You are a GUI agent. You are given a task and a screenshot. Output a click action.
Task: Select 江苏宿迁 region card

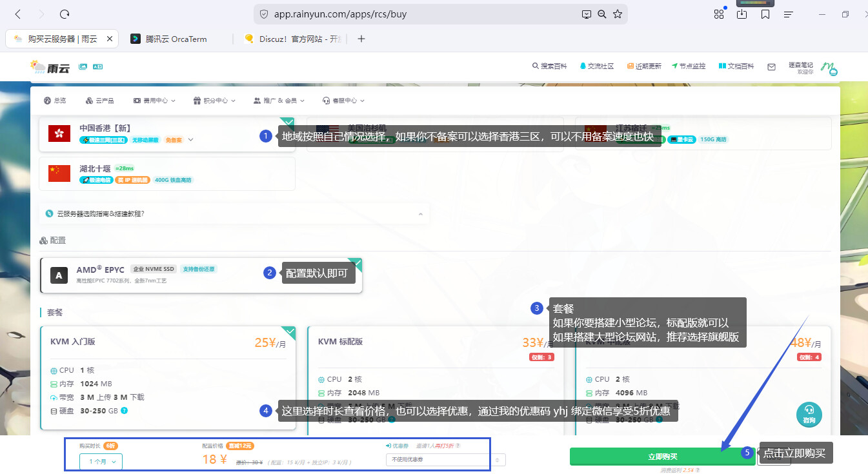703,134
